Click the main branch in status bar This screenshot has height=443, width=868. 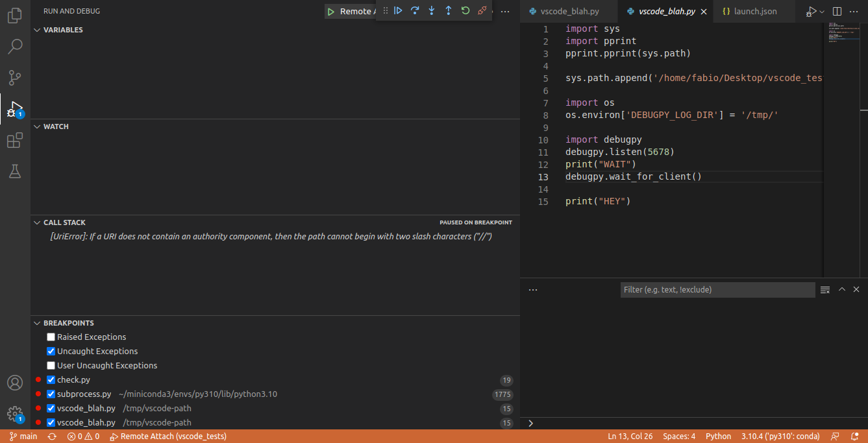(x=23, y=437)
